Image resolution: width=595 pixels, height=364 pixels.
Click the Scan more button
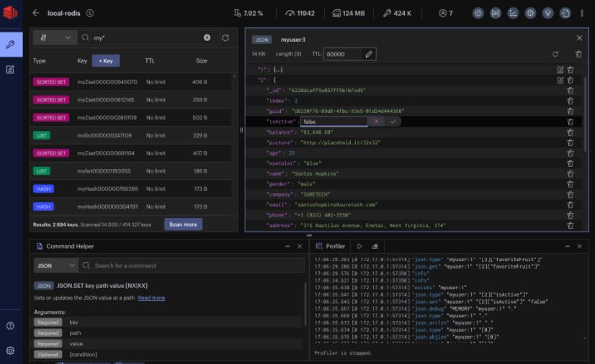click(183, 224)
